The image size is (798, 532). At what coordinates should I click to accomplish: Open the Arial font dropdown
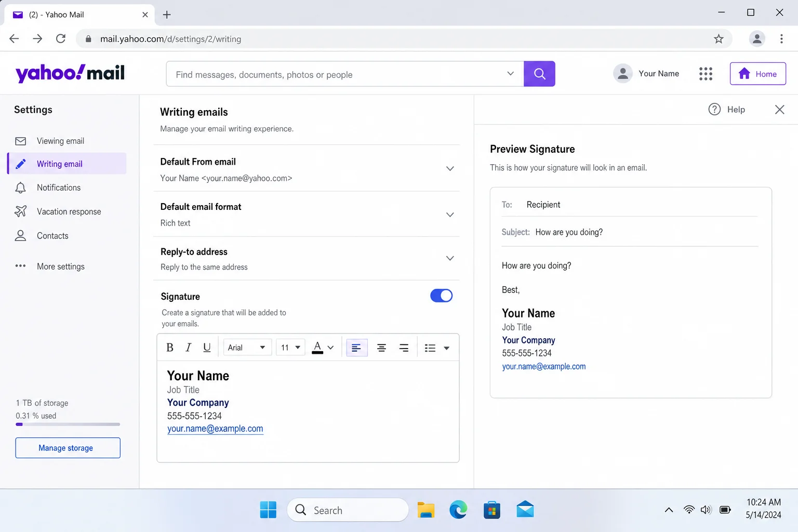[x=247, y=348]
